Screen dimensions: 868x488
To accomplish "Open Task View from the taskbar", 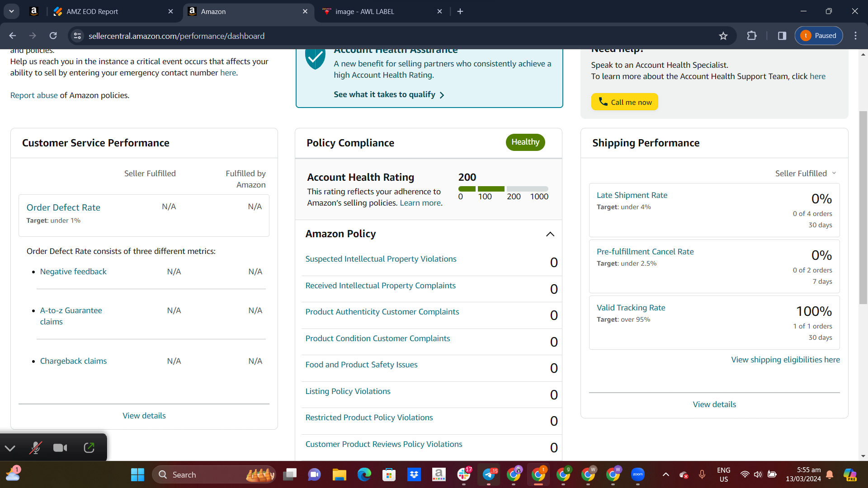I will (290, 474).
